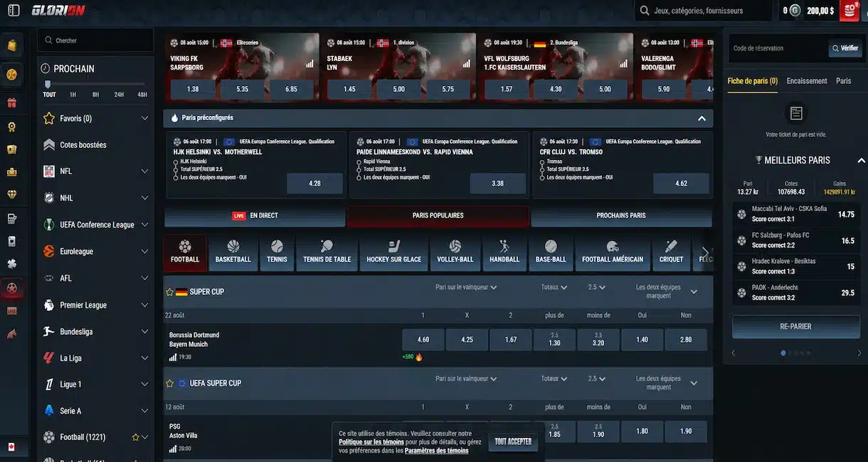Open stats icon for Borussia Dortmund match
This screenshot has height=462, width=868.
tap(173, 358)
